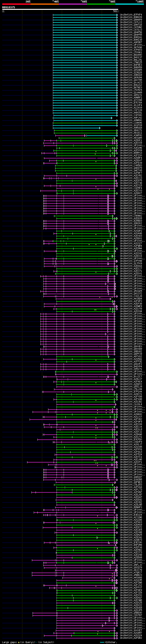Click the red 20% identity legend segment
146x644 pixels.
(16, 4)
